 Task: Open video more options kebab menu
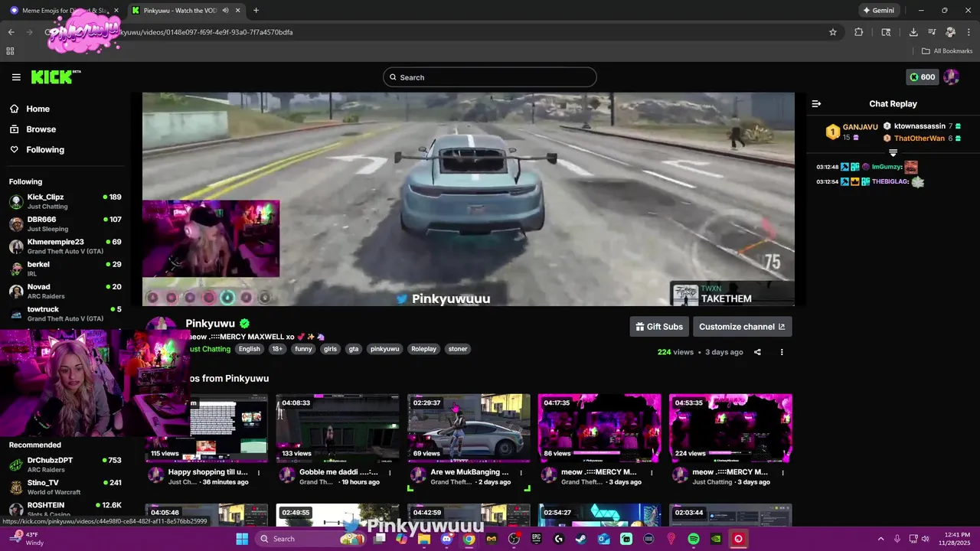782,352
